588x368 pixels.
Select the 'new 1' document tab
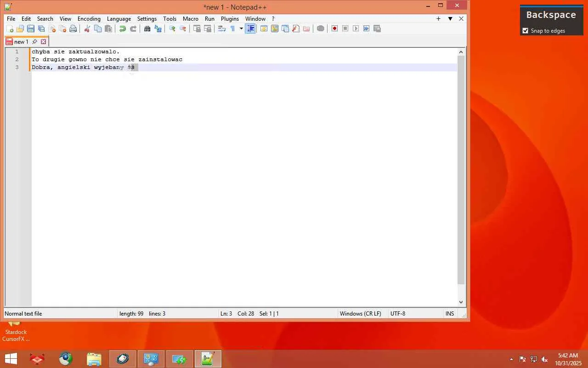(21, 42)
